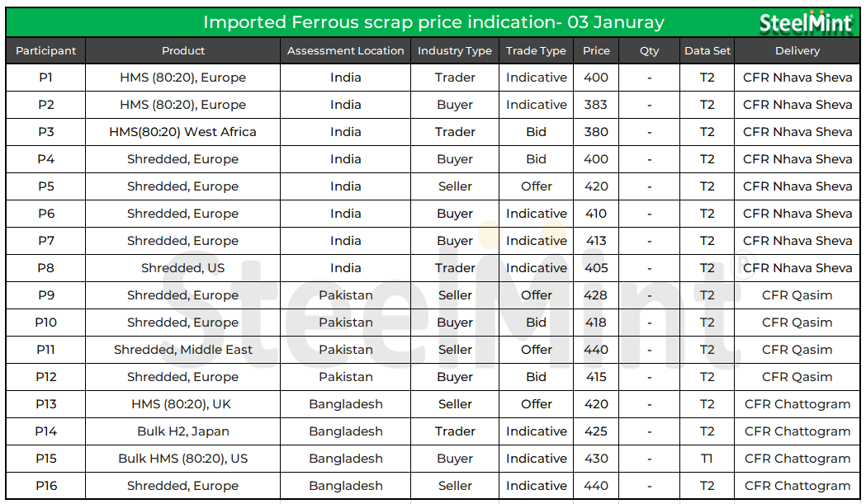866x504 pixels.
Task: Select the HMS (80:20), UK product cell
Action: (x=183, y=404)
